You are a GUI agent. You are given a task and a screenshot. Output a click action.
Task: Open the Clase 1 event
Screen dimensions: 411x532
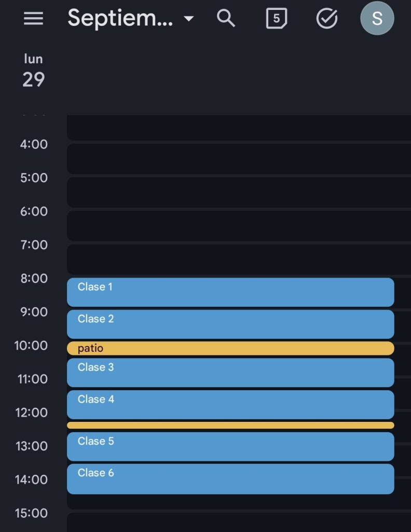pos(230,292)
